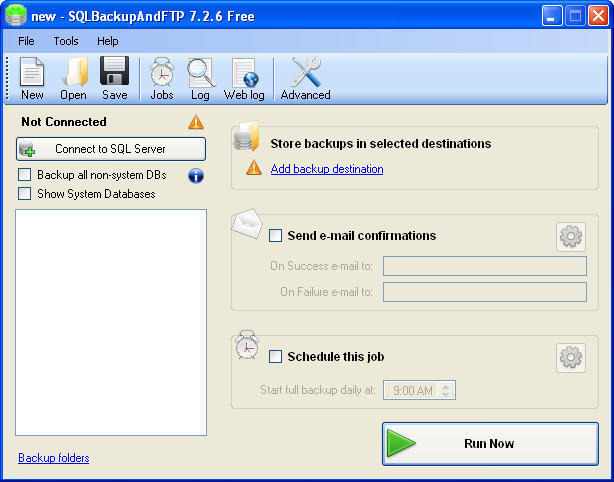The height and width of the screenshot is (482, 614).
Task: Click the Connect to SQL Server button
Action: [111, 149]
